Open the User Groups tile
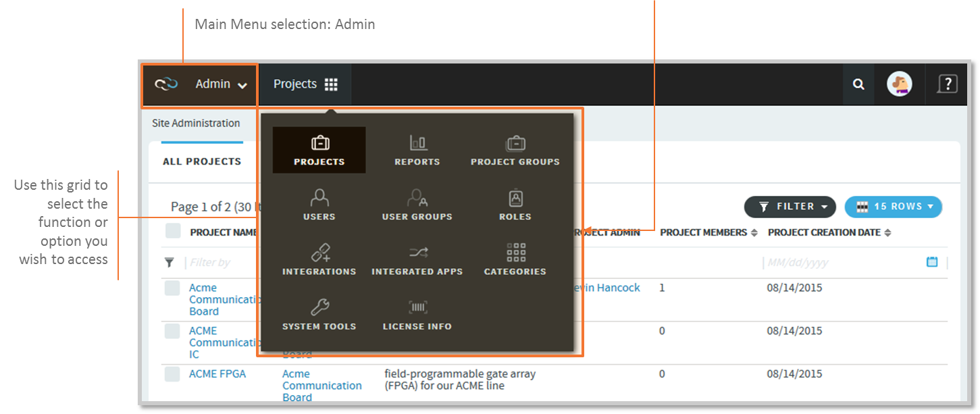Image resolution: width=980 pixels, height=414 pixels. click(417, 205)
